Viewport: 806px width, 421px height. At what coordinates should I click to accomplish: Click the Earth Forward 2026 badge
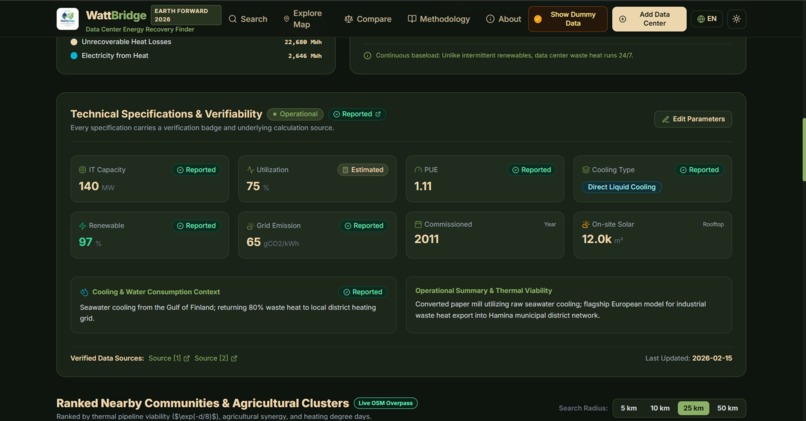click(186, 15)
